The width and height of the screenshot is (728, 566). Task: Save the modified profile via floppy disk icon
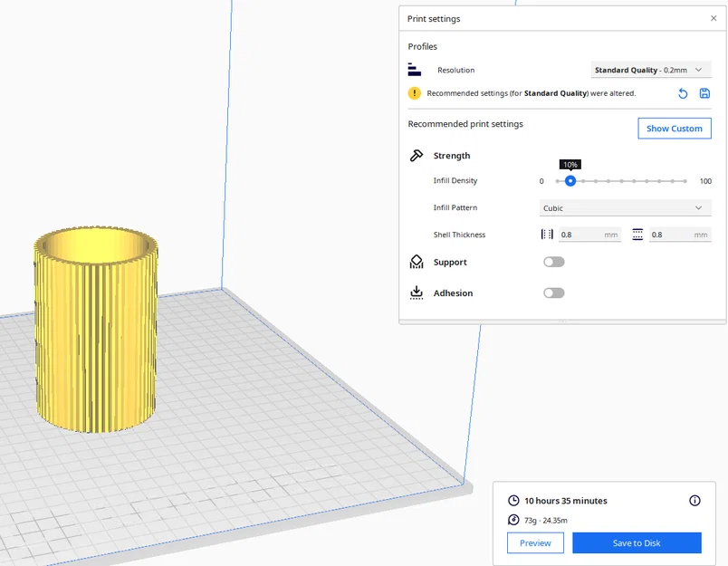tap(704, 93)
